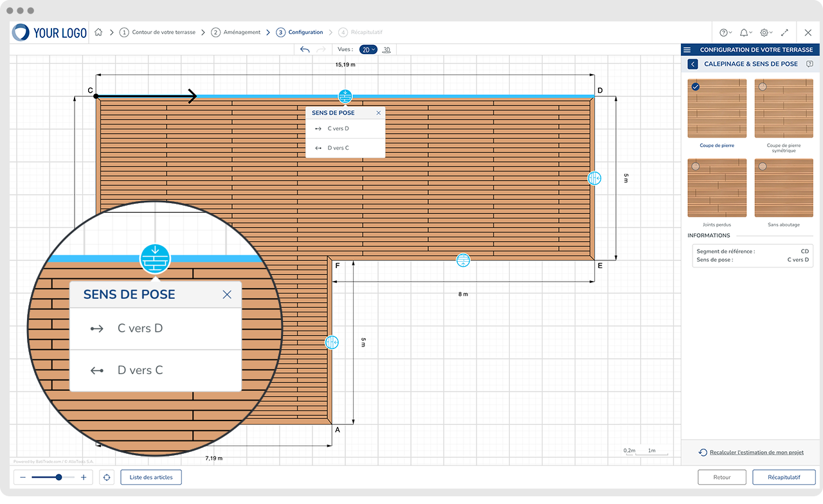Go to the home icon in breadcrumb
Viewport: 823px width, 504px height.
[x=98, y=32]
